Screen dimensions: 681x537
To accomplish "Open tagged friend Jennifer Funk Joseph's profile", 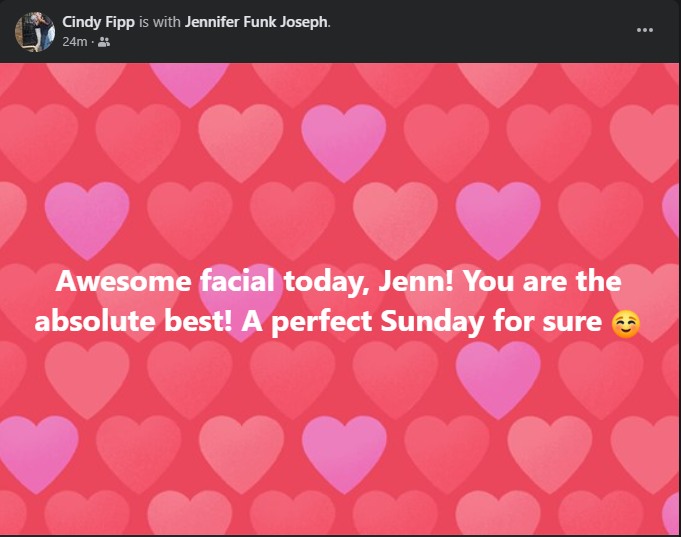I will [256, 22].
